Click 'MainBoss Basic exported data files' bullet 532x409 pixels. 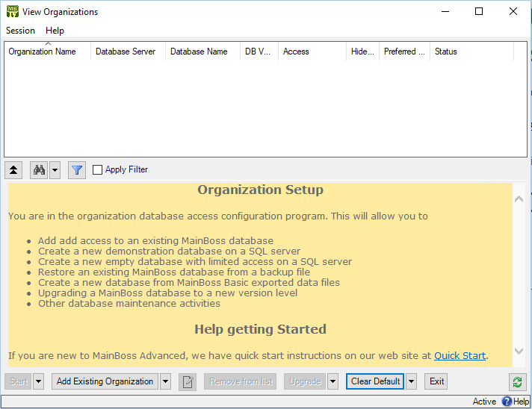[188, 282]
